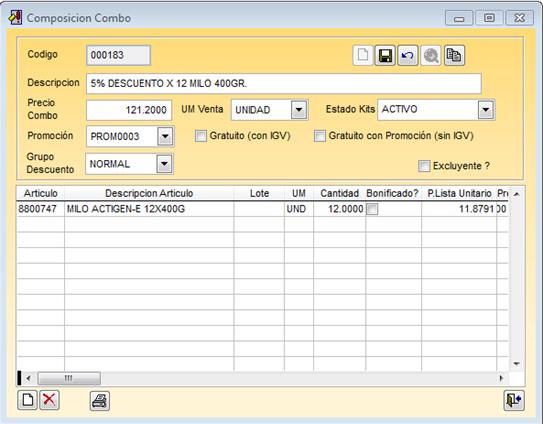Click the copy documents icon
This screenshot has height=424, width=543.
point(454,55)
